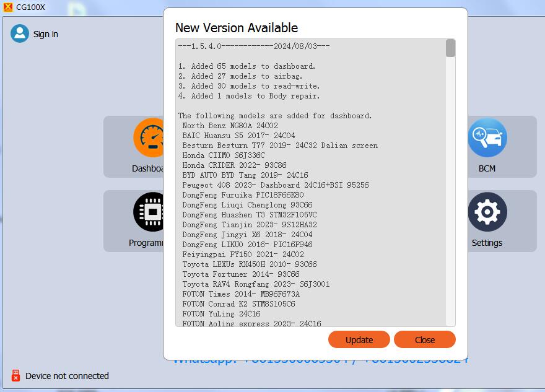
Task: Click the Sign in user avatar icon
Action: point(20,33)
